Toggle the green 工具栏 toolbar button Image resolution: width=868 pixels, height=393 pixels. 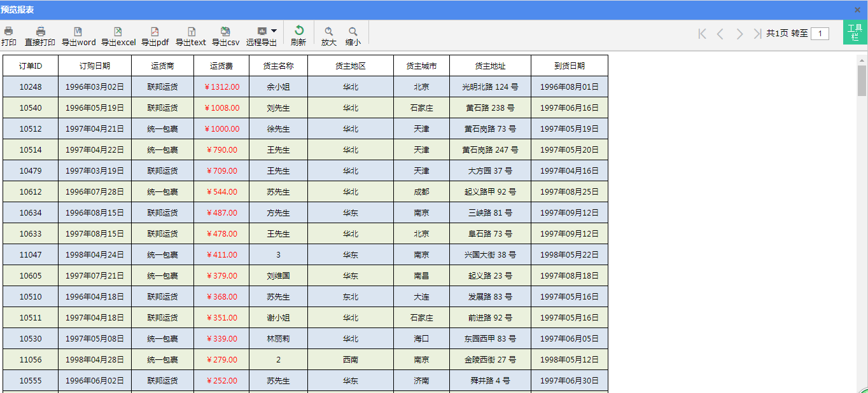pos(855,32)
